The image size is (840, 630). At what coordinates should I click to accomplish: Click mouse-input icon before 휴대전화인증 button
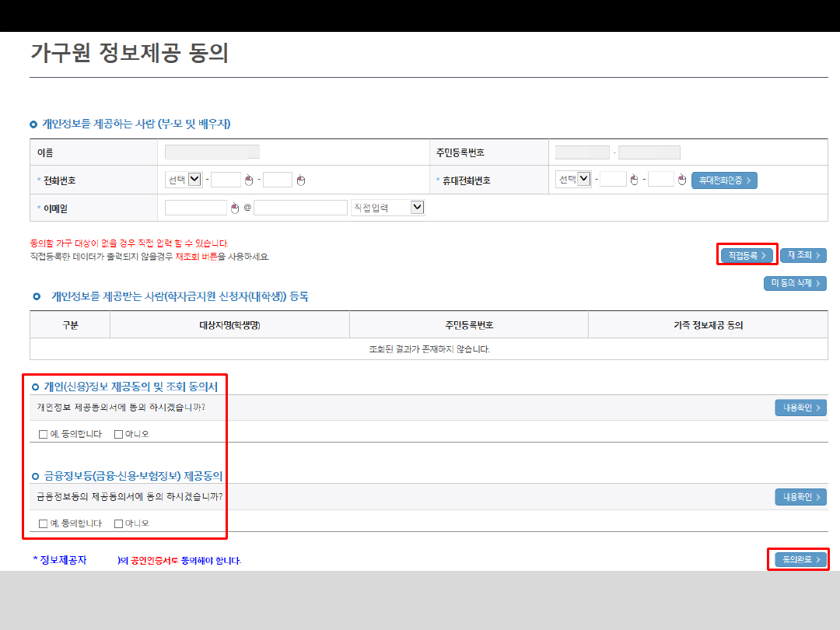[x=682, y=180]
